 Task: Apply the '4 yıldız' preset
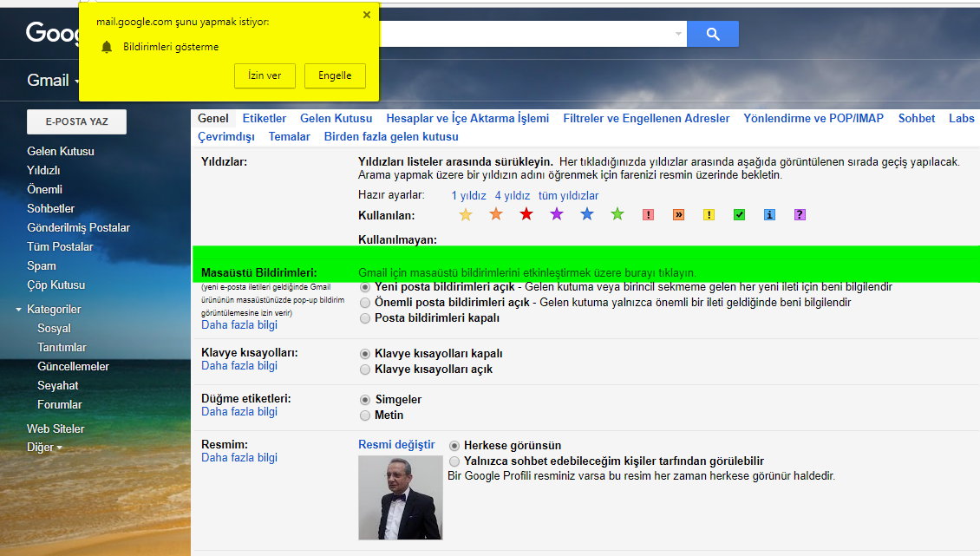(x=513, y=196)
